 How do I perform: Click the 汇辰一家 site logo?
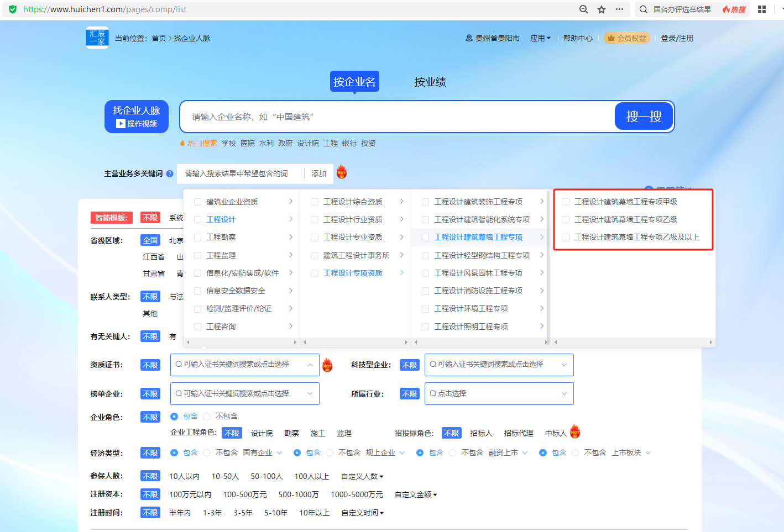[97, 38]
